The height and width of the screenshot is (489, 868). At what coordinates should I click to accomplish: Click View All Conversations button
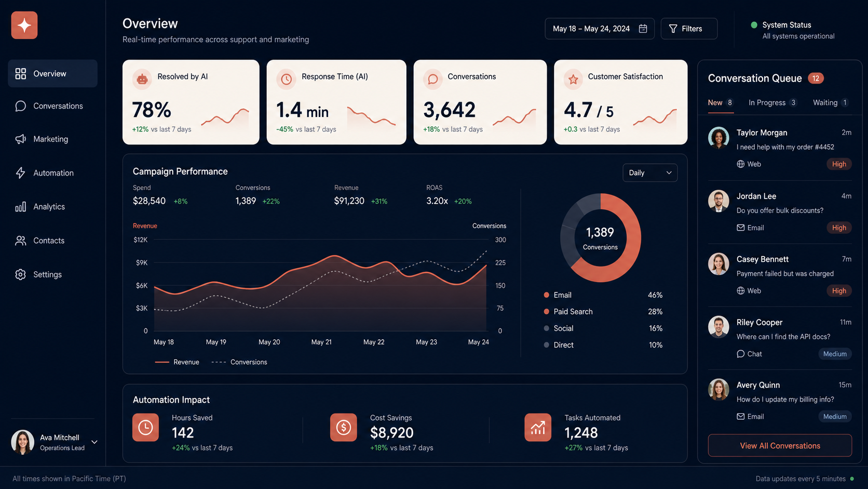pos(780,446)
